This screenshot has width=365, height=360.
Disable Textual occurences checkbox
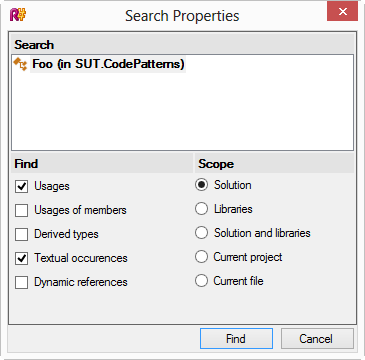tap(21, 259)
